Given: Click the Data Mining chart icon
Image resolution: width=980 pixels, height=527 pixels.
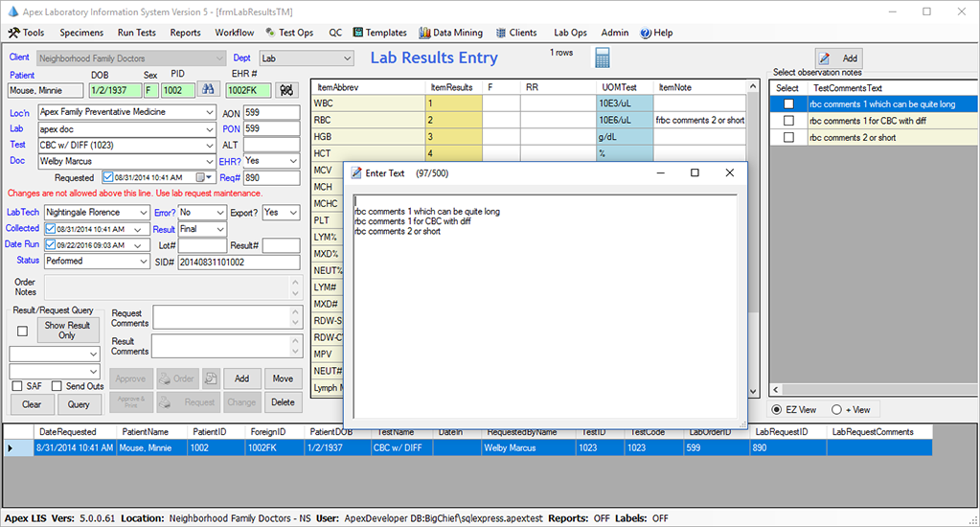Looking at the screenshot, I should click(x=424, y=33).
